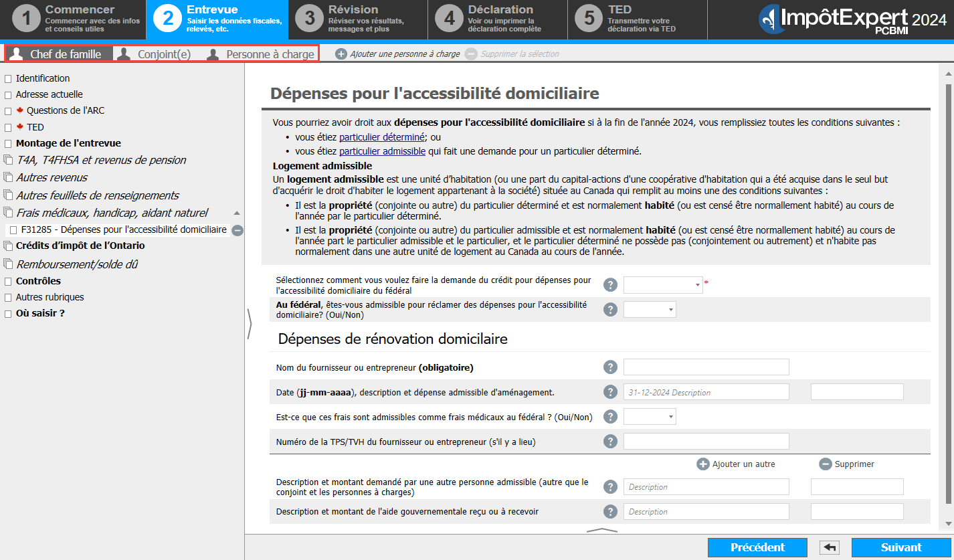Go to step 3 Révision
Screen dimensions: 954x560
(358, 19)
